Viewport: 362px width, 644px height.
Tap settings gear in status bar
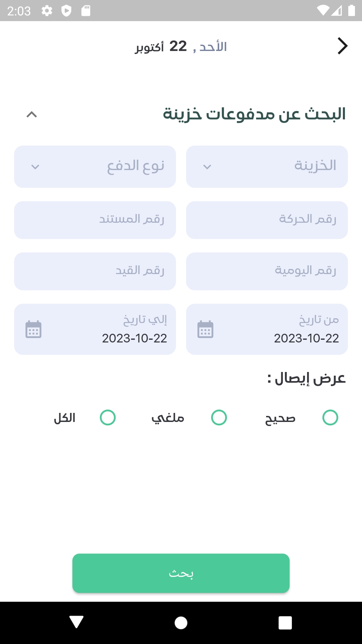[x=47, y=11]
